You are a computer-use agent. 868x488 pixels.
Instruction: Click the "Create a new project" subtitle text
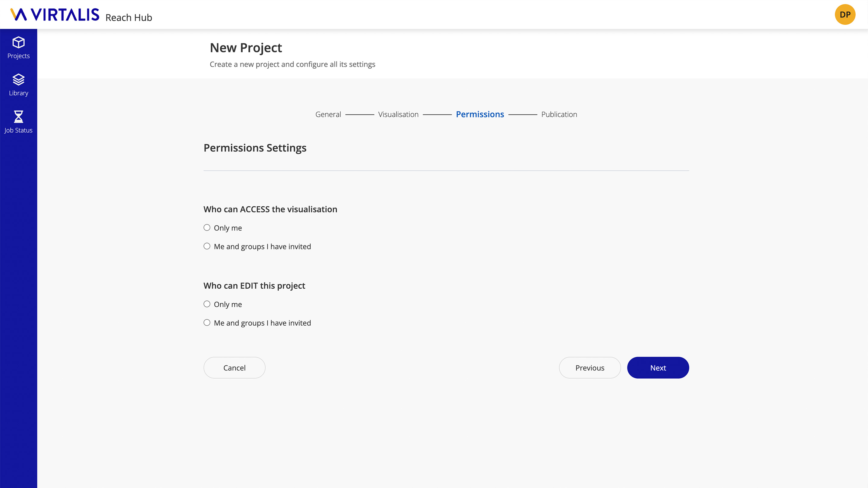(x=292, y=64)
